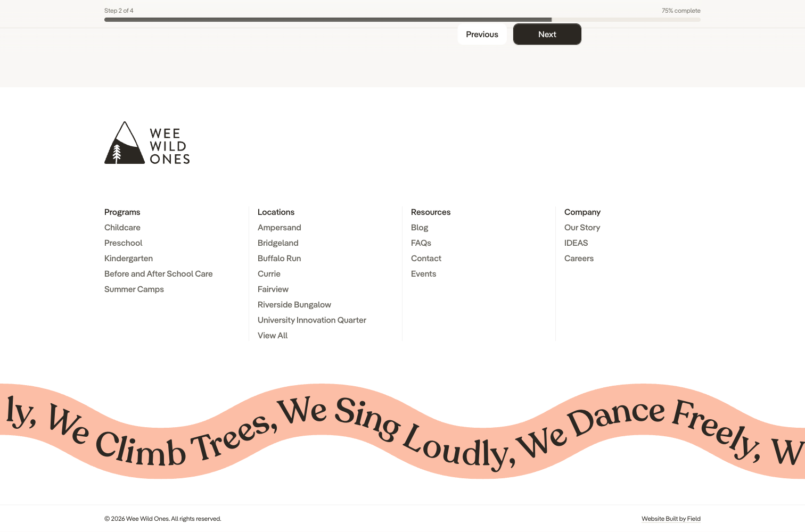Viewport: 805px width, 532px height.
Task: Click the Wee Wild Ones mountain logo
Action: click(x=147, y=143)
